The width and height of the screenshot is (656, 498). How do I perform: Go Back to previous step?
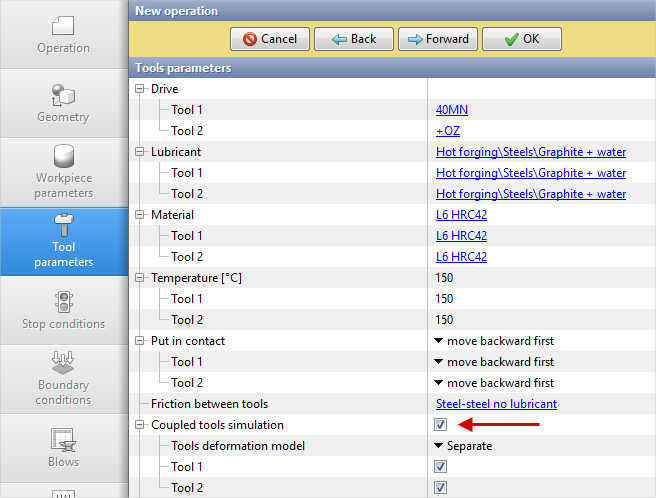353,39
